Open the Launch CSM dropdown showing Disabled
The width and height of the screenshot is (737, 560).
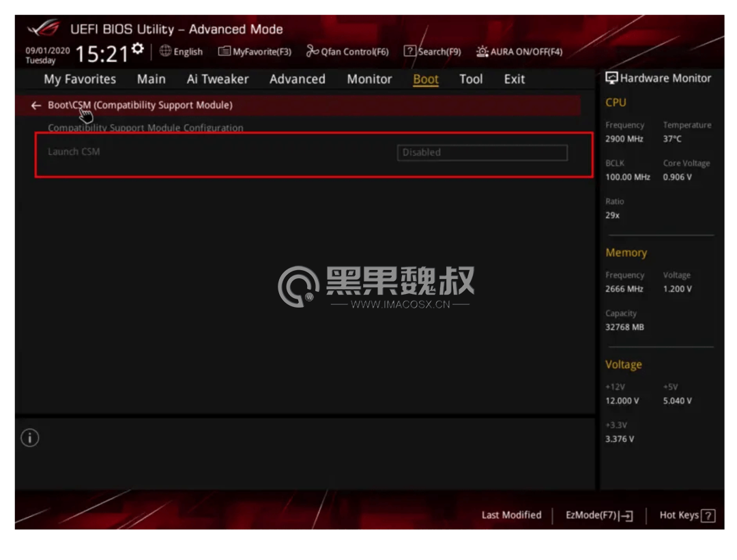point(482,153)
